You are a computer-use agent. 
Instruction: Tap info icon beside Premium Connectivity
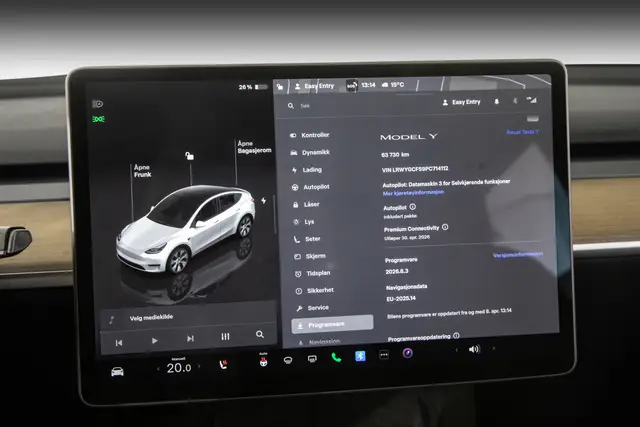[445, 227]
